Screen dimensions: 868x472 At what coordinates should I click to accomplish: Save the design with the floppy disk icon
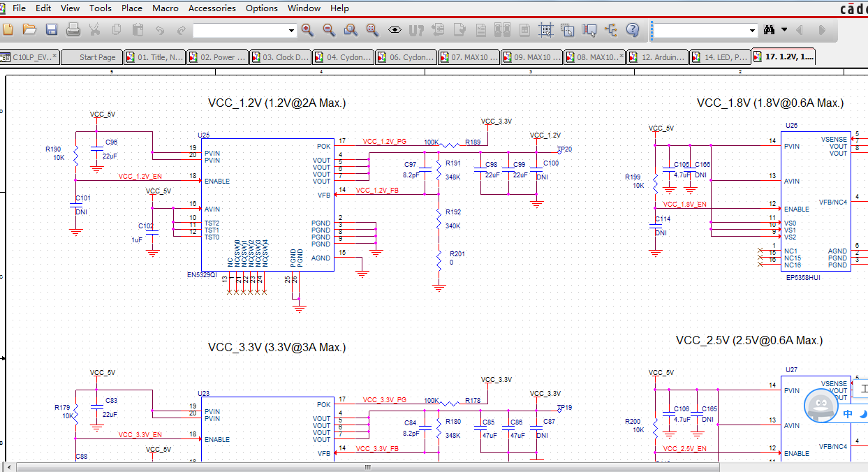tap(51, 30)
